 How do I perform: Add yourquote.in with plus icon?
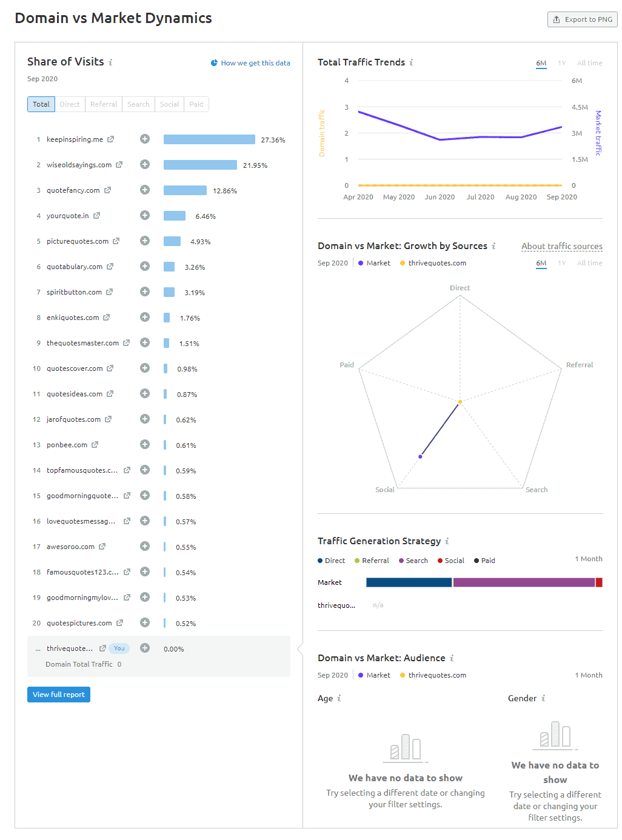coord(145,215)
